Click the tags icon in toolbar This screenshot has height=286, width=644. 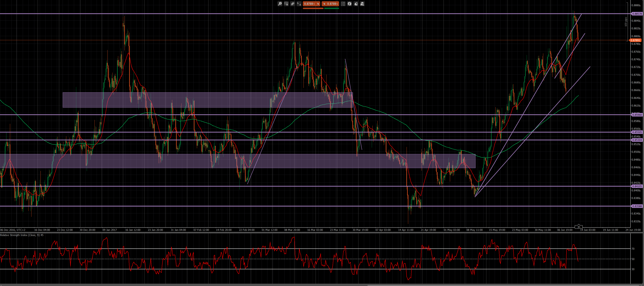point(356,4)
